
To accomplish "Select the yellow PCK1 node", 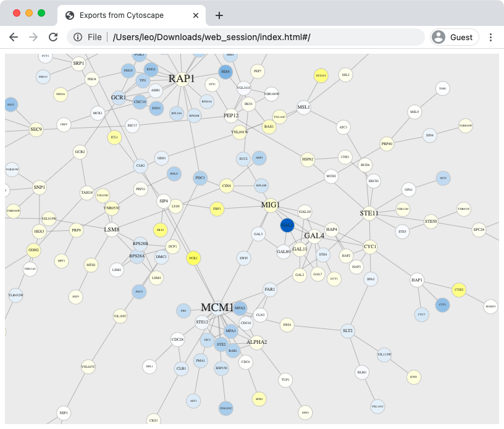I will point(194,259).
